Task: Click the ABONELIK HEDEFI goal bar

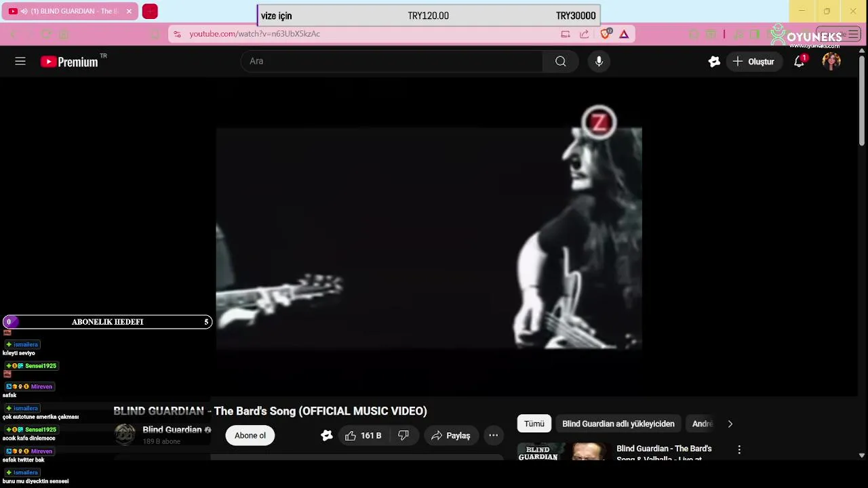Action: pyautogui.click(x=107, y=322)
